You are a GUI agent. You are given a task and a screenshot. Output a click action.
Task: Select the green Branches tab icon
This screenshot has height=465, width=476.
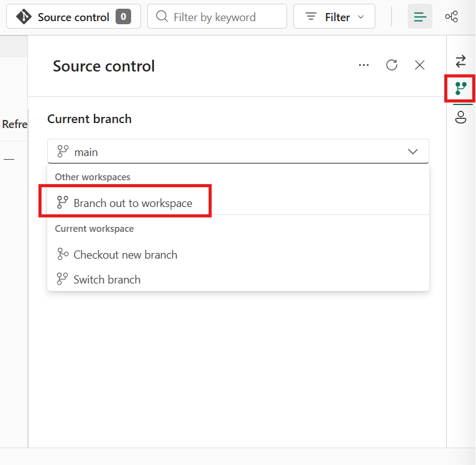(460, 88)
